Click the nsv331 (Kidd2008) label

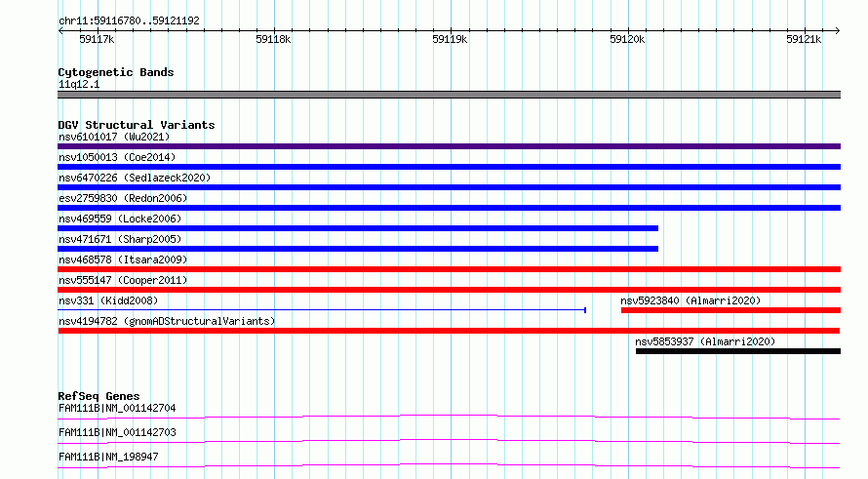tap(108, 300)
